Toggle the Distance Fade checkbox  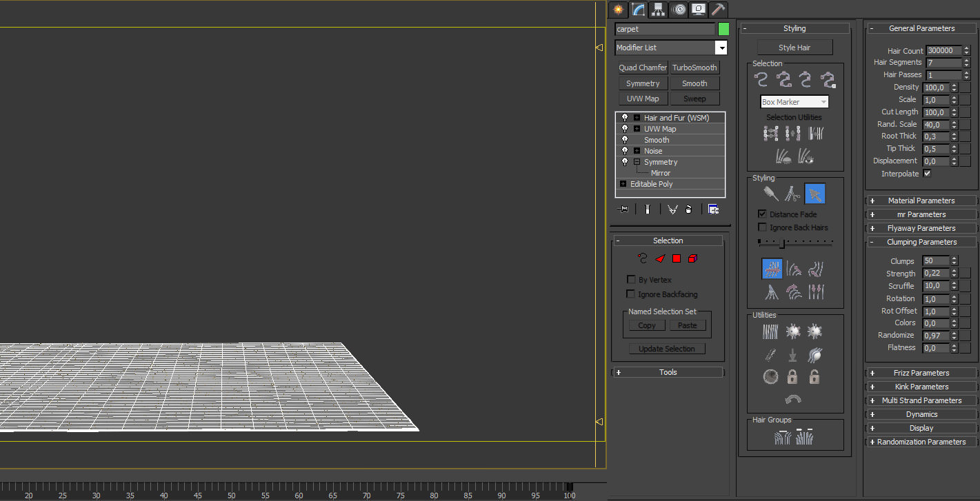pos(762,214)
